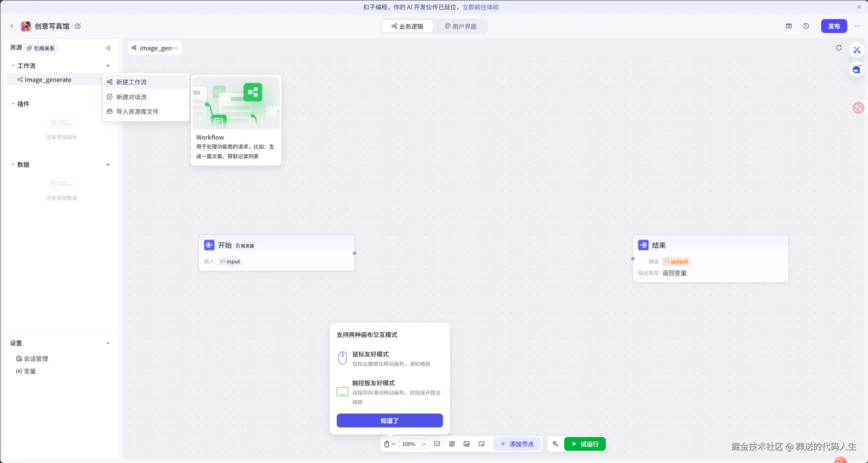The height and width of the screenshot is (463, 868).
Task: Collapse the 设置 section chevron
Action: pos(108,343)
